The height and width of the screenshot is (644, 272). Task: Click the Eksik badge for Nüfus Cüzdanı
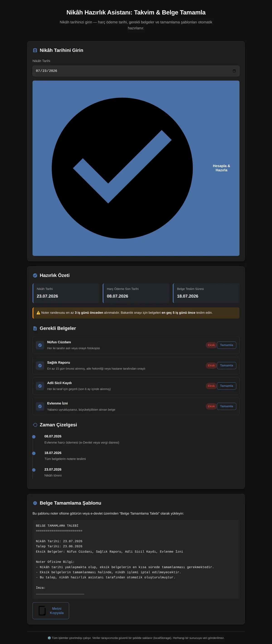(211, 345)
